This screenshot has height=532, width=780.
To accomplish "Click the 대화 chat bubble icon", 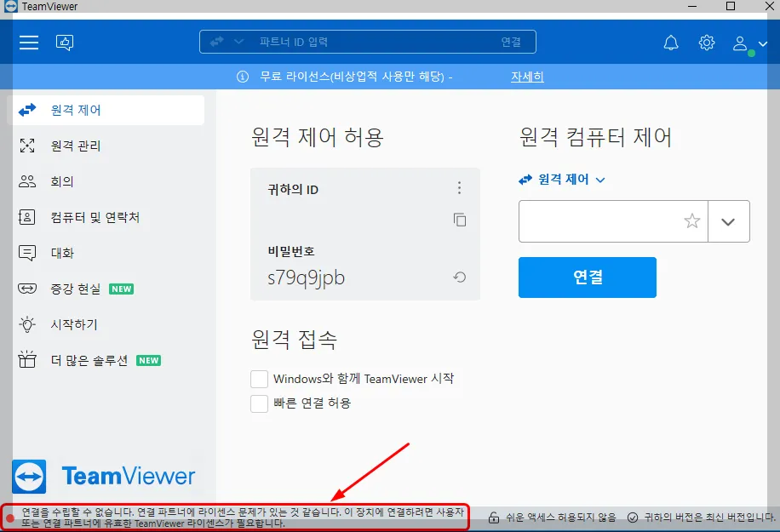I will click(27, 253).
